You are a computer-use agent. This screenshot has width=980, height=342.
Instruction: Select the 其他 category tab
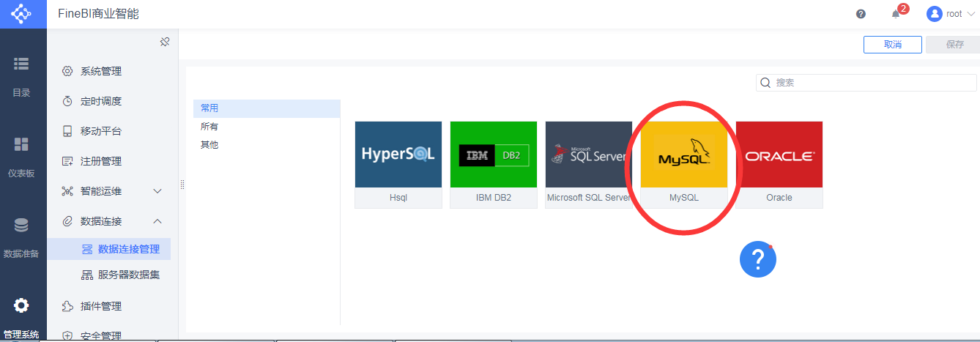click(x=267, y=145)
